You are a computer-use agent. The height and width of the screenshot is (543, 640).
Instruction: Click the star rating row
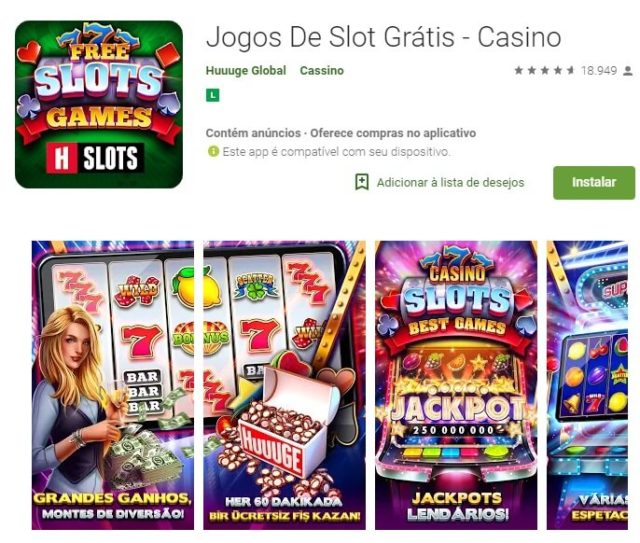click(544, 71)
